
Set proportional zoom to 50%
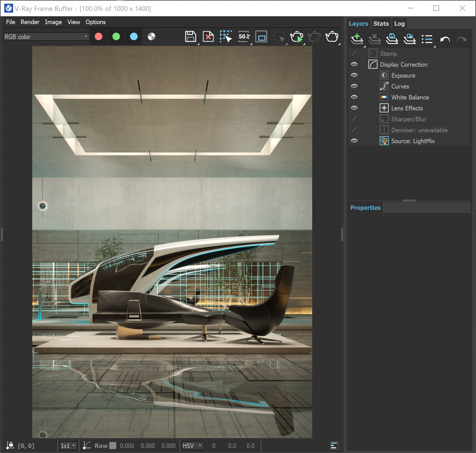[244, 36]
